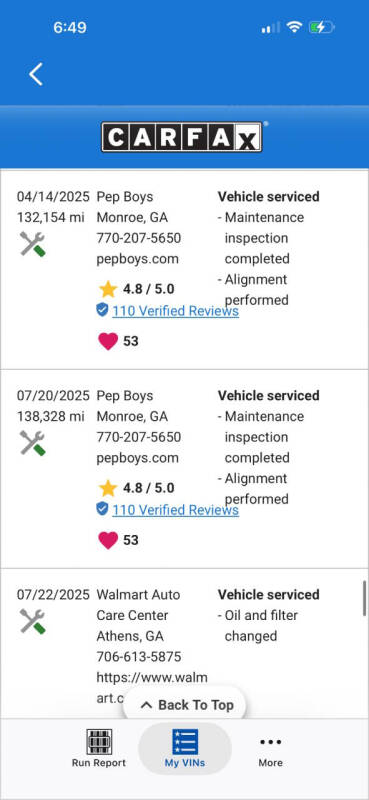
Task: Call Pep Boys at 770-207-5650 in first entry
Action: click(139, 238)
